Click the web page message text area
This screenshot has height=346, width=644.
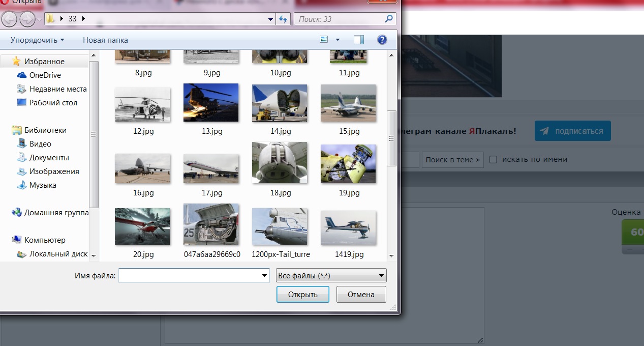pos(324,275)
